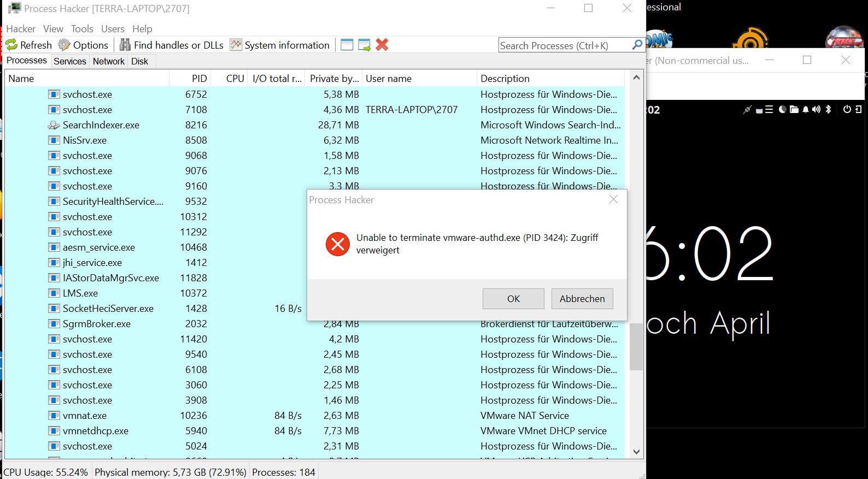
Task: Open the Tools menu
Action: (x=82, y=28)
